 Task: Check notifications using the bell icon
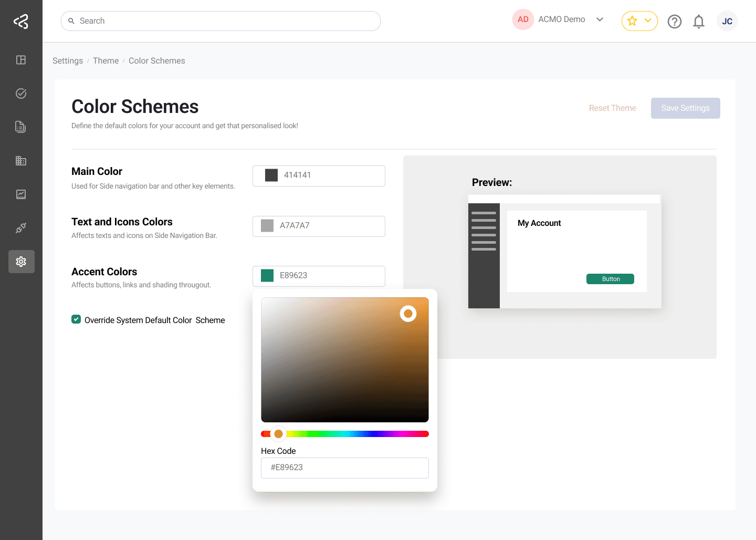point(699,21)
